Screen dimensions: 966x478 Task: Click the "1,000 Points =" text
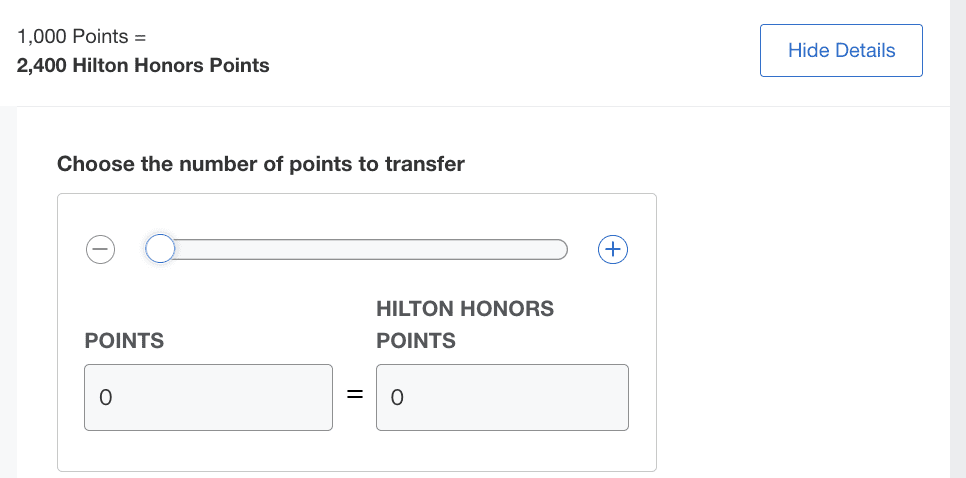click(x=82, y=36)
